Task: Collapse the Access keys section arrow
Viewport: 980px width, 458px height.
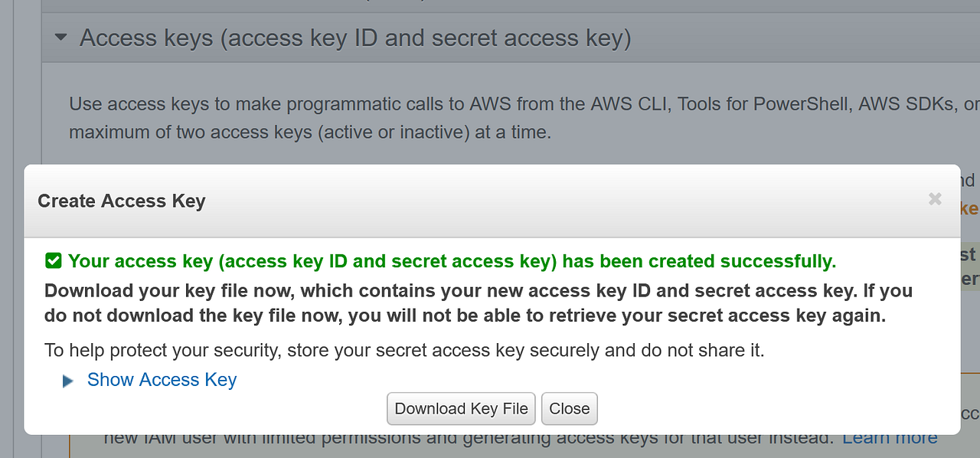Action: click(61, 37)
